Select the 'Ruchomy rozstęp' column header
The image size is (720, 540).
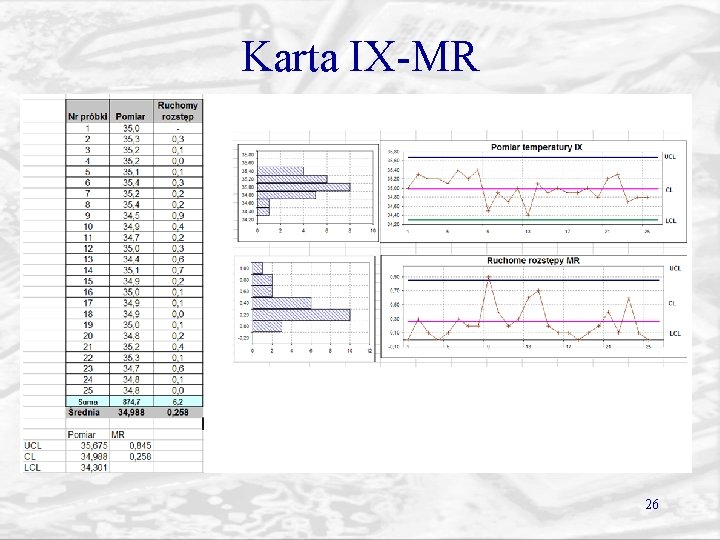pyautogui.click(x=178, y=111)
